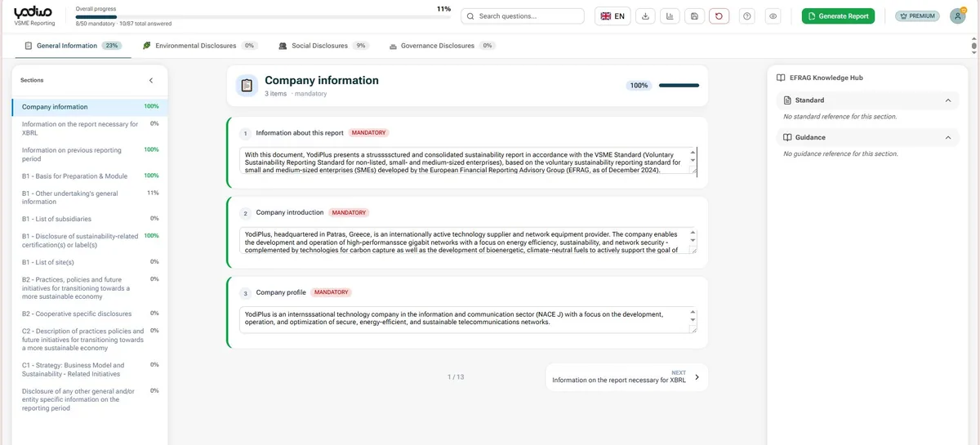Click the download icon in top toolbar
980x445 pixels.
pyautogui.click(x=645, y=16)
